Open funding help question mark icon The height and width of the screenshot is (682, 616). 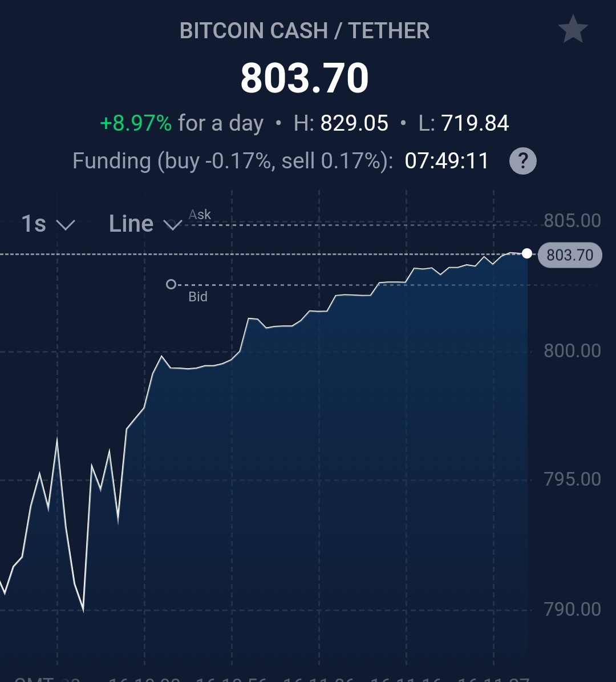tap(522, 161)
